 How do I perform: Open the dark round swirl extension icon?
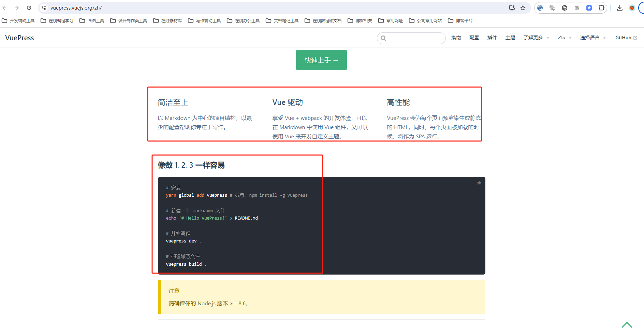click(565, 8)
